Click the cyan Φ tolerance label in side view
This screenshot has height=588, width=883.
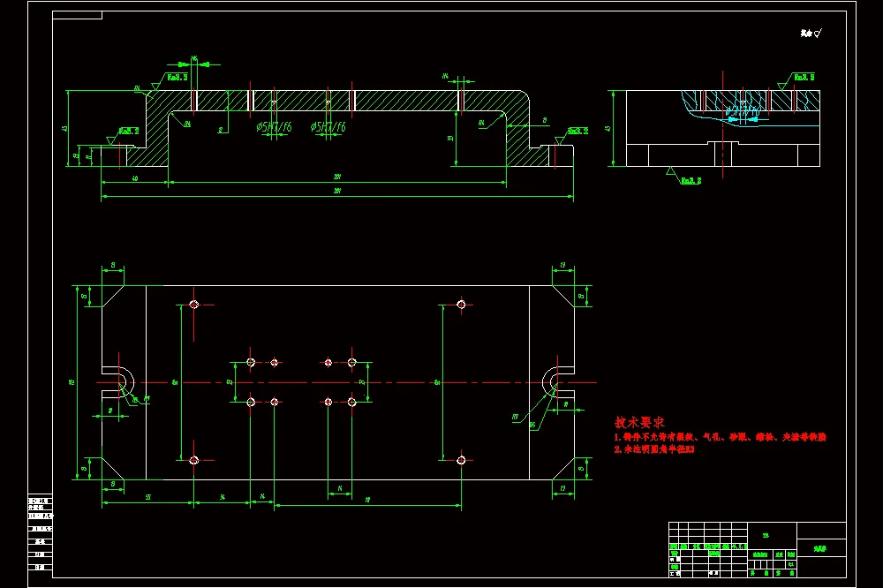[743, 112]
